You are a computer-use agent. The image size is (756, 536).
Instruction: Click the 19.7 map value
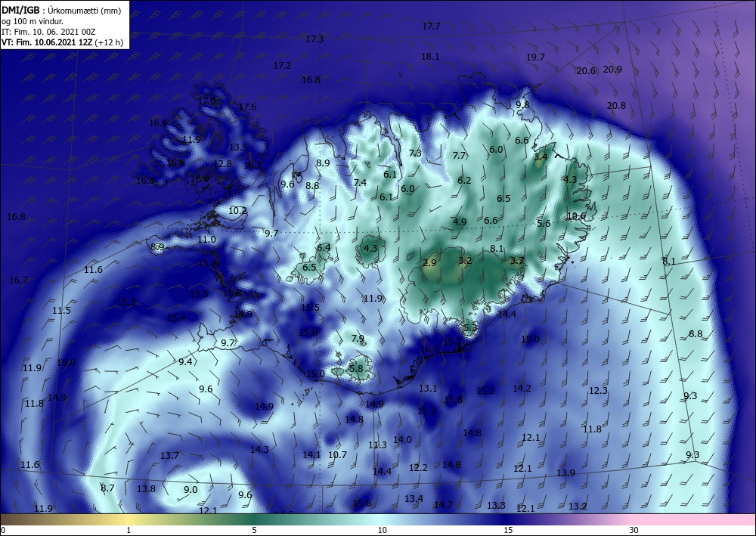tap(535, 57)
